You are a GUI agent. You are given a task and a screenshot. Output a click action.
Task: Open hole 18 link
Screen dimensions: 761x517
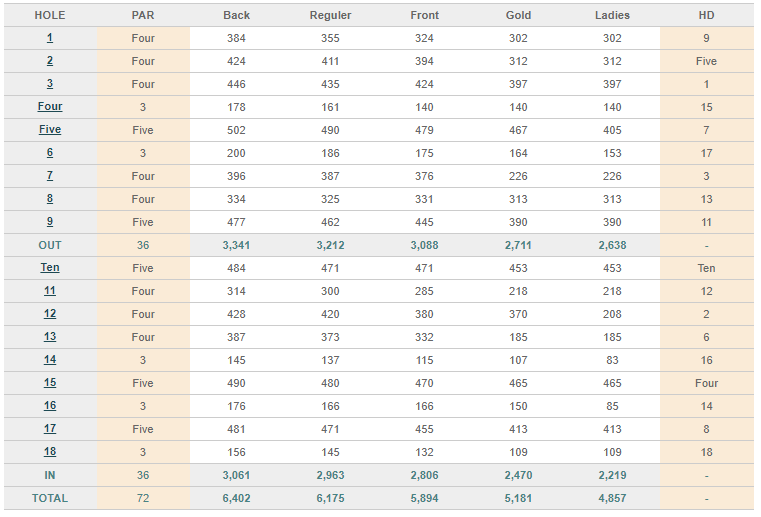pos(50,451)
